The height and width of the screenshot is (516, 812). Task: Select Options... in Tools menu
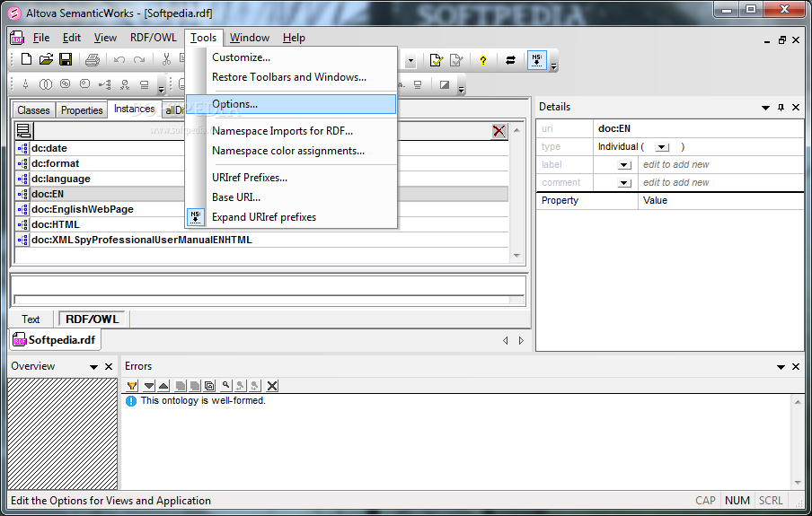click(291, 104)
